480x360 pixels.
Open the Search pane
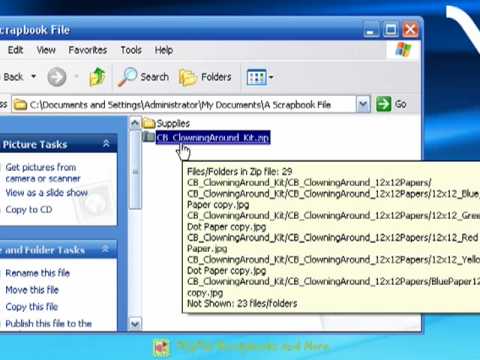[x=143, y=77]
